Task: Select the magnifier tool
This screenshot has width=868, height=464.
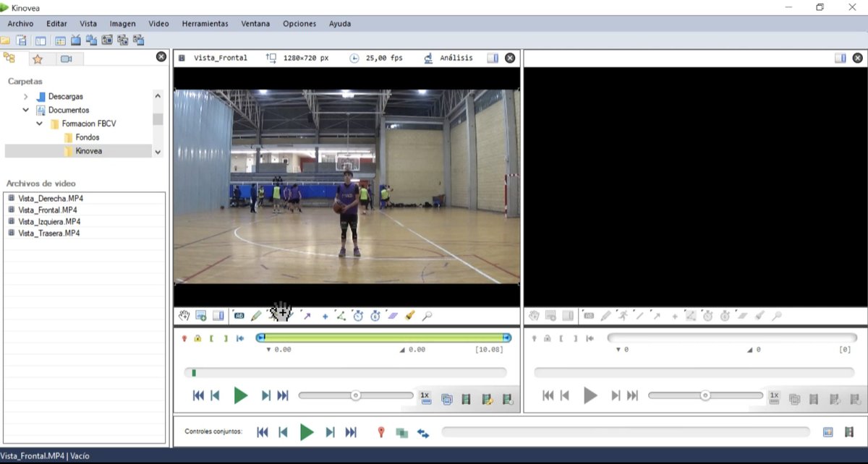Action: click(427, 315)
